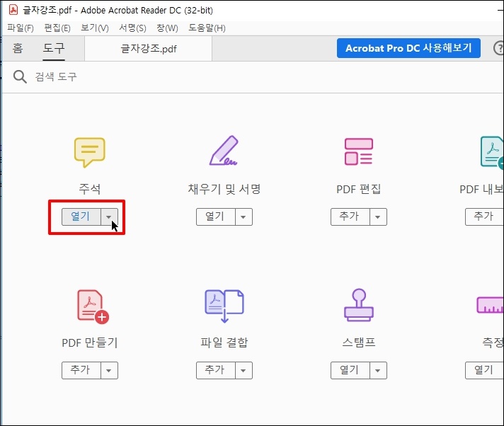The height and width of the screenshot is (426, 504).
Task: Switch to the 홈 tab
Action: (18, 49)
